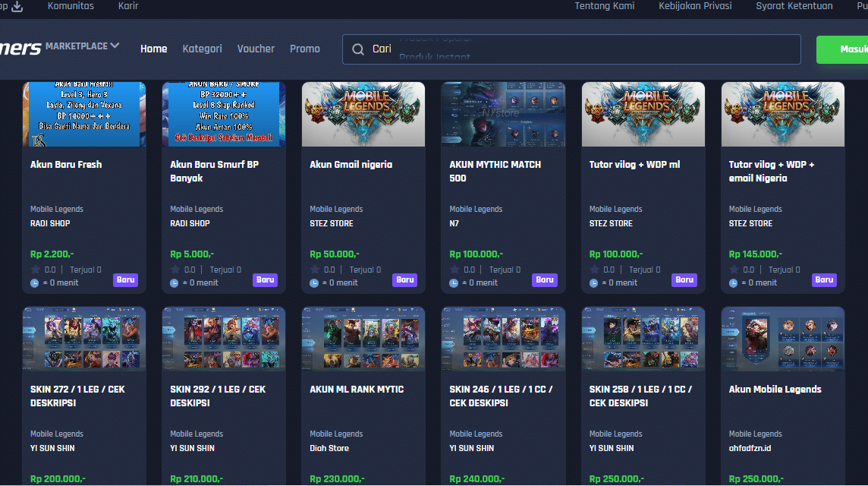The width and height of the screenshot is (868, 486).
Task: Open the Karir link
Action: pos(128,6)
